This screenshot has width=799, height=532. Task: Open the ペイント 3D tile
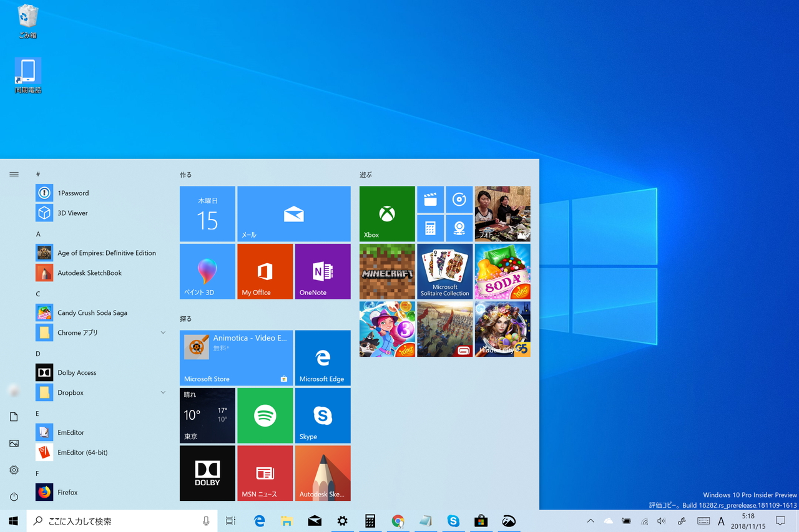[207, 271]
